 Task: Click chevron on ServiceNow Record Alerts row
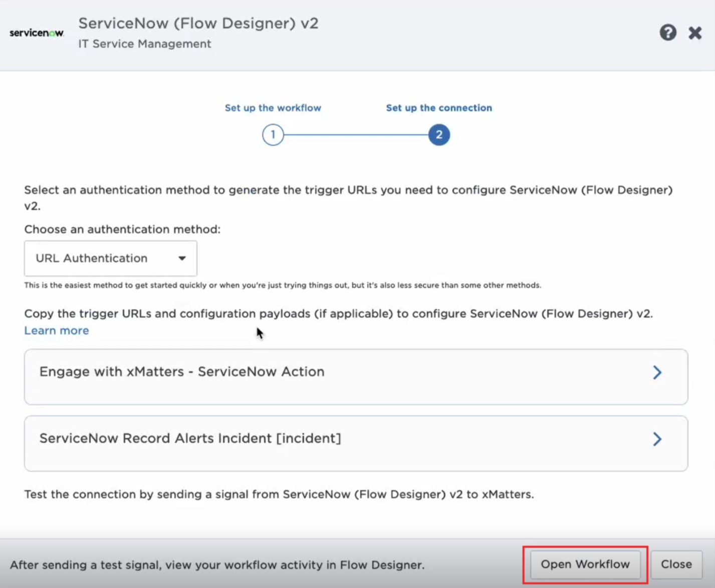[657, 439]
